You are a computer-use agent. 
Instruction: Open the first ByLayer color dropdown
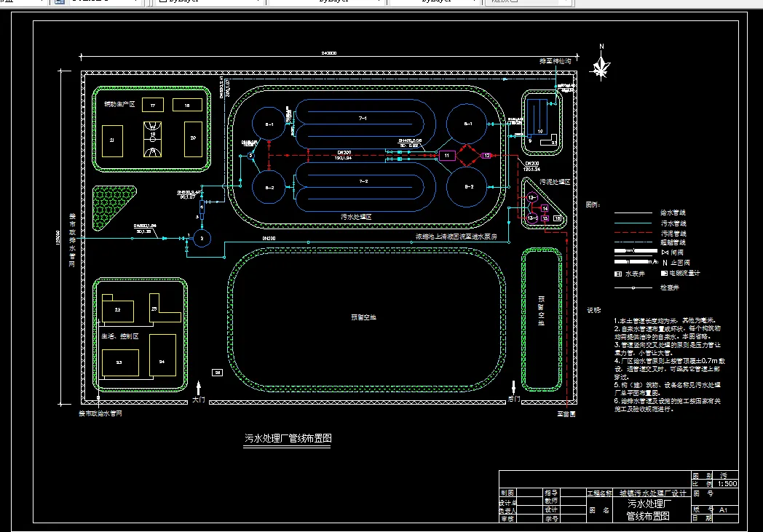[209, 2]
